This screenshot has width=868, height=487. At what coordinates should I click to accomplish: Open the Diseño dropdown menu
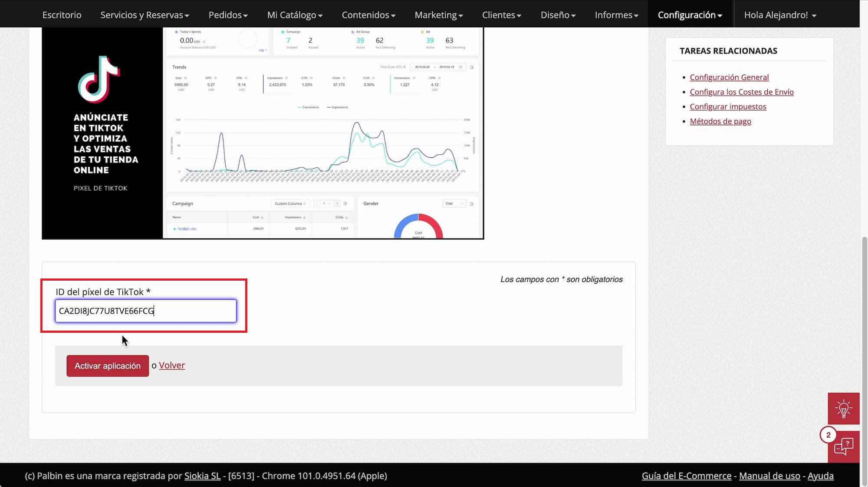point(558,15)
